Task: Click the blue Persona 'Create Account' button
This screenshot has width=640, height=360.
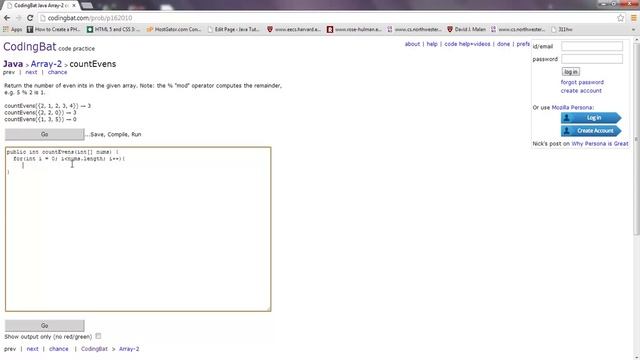Action: coord(591,131)
